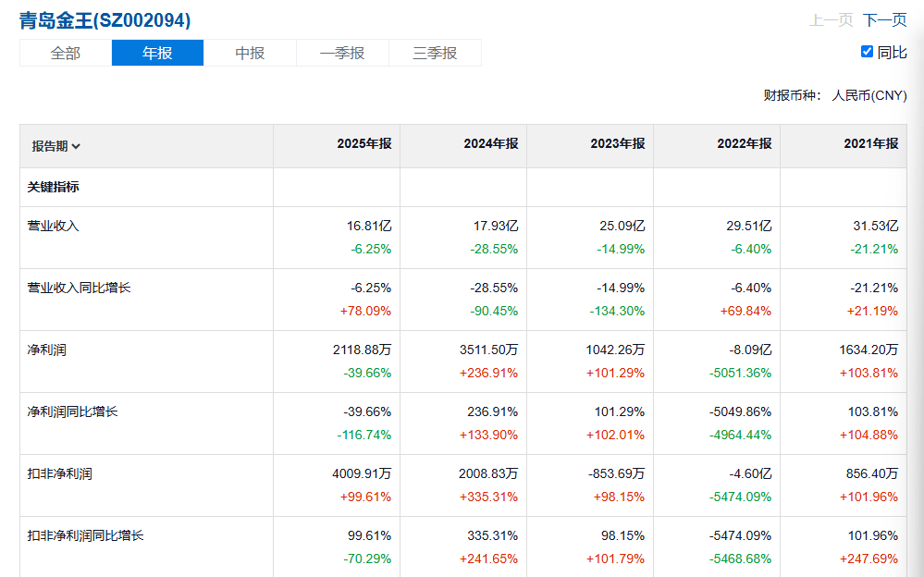
Task: Select the 2024年报 column header
Action: click(x=491, y=144)
